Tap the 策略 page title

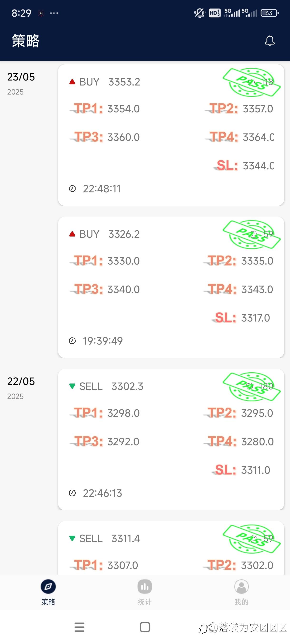pos(26,41)
